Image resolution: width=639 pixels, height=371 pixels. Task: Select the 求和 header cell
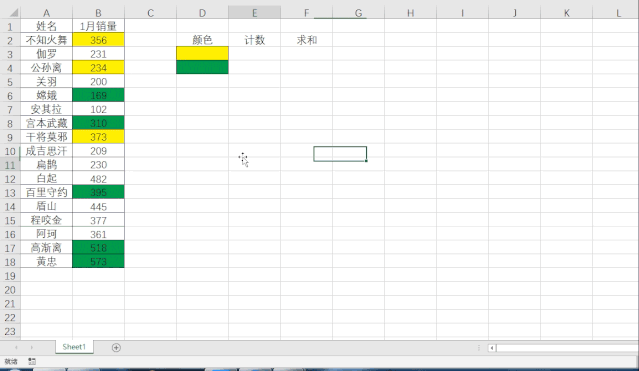pos(306,40)
